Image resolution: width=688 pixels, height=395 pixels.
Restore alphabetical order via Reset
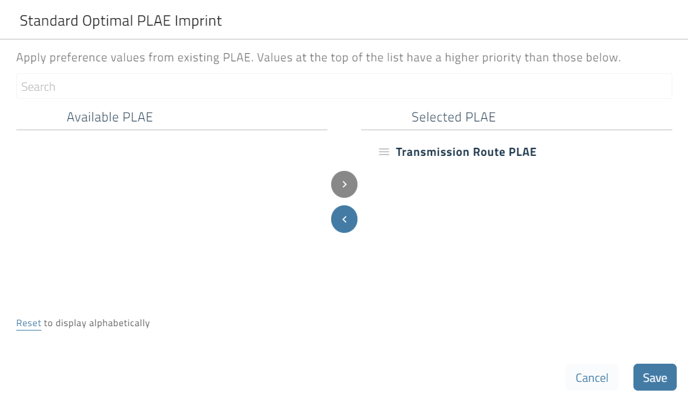coord(29,323)
